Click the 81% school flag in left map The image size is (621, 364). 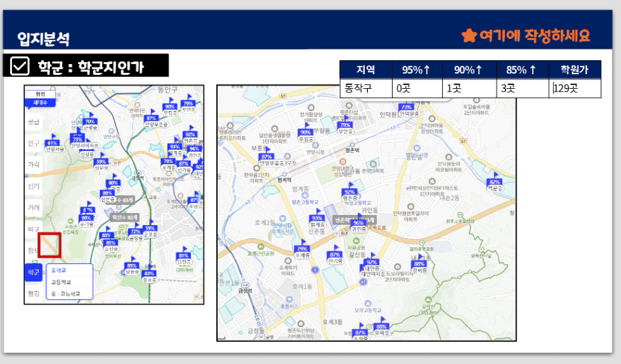click(184, 256)
